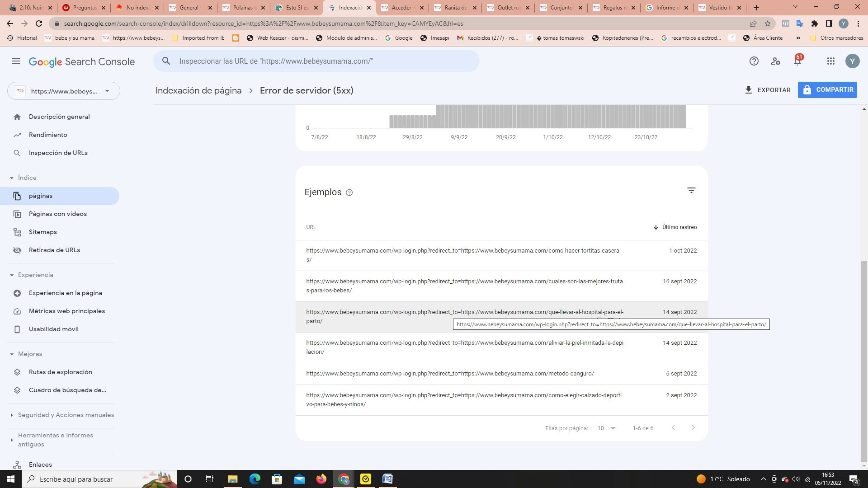Open a new browser tab
The width and height of the screenshot is (868, 488).
756,8
